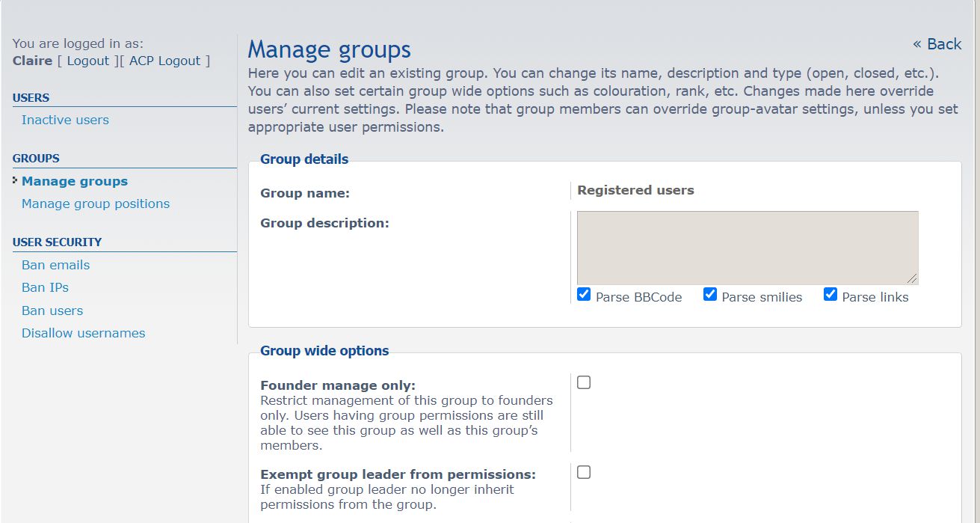Click the arrow marker beside Manage groups
The height and width of the screenshot is (523, 980).
pyautogui.click(x=15, y=180)
